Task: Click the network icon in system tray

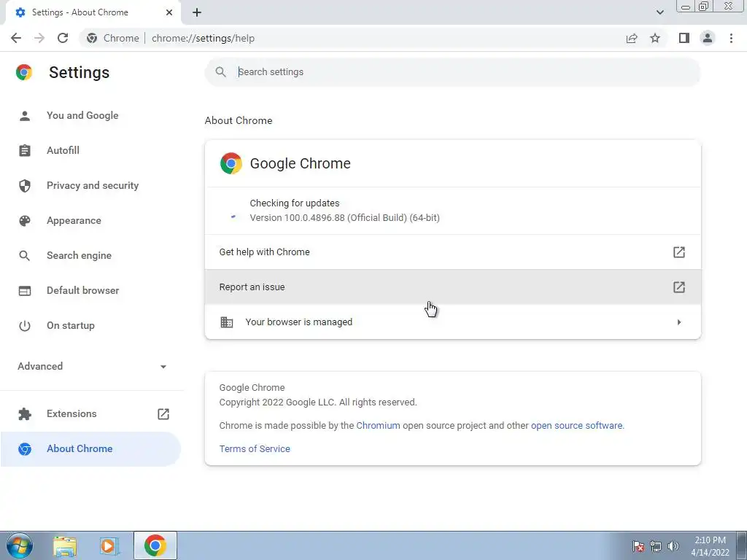Action: point(656,546)
